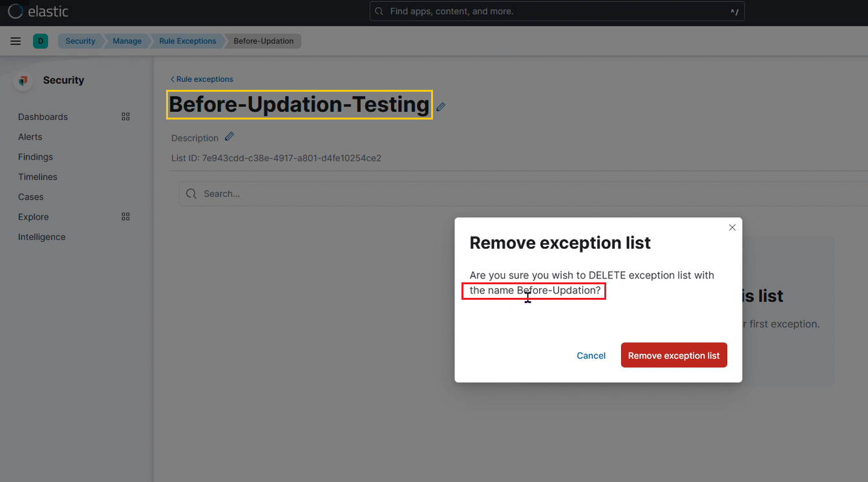868x482 pixels.
Task: Open the Rule Exceptions breadcrumb
Action: [187, 41]
